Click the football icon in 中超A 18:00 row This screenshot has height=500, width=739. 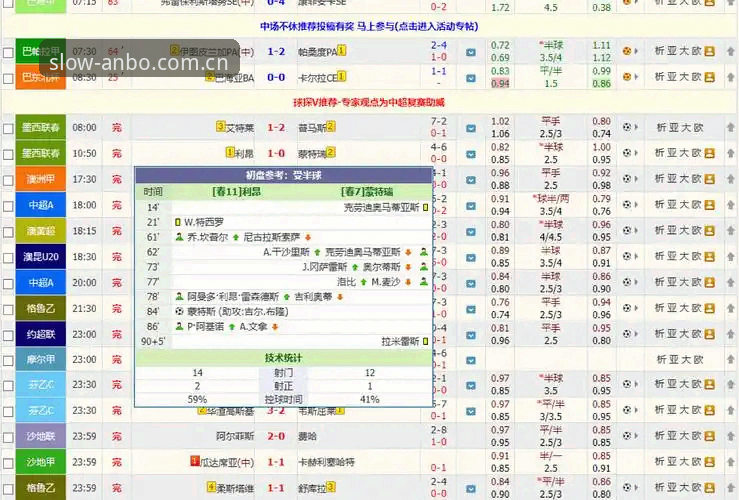[627, 205]
